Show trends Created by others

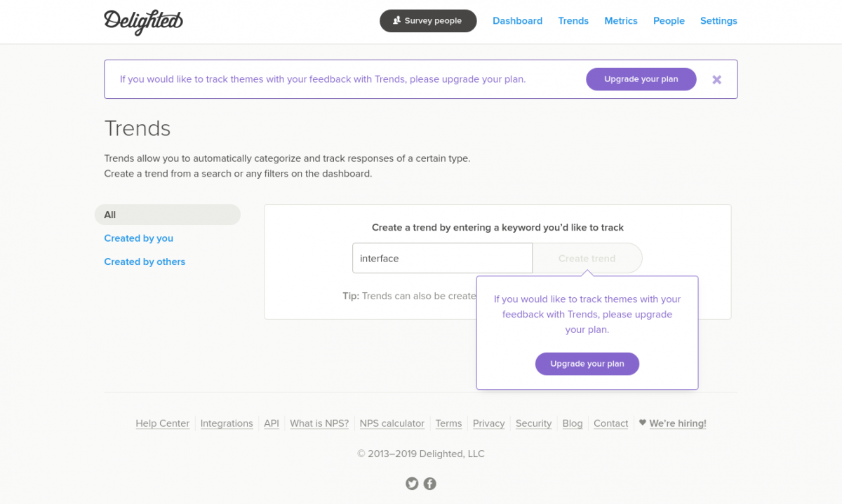tap(145, 261)
